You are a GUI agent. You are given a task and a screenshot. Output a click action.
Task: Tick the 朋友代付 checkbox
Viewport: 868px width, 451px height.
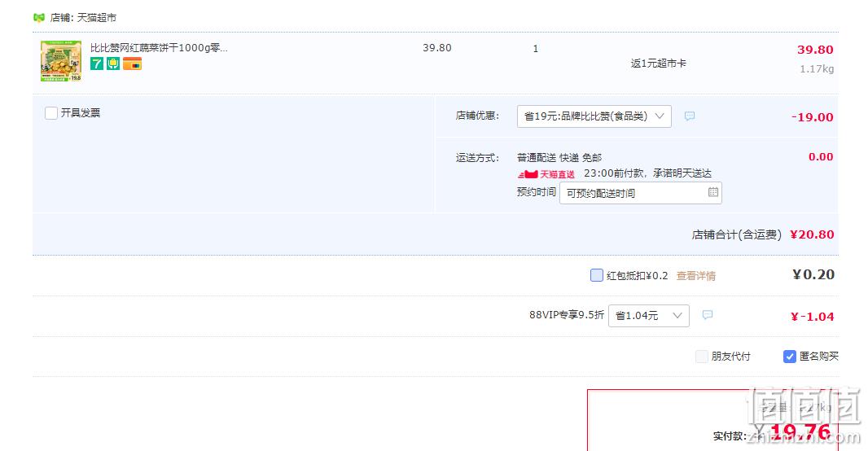pyautogui.click(x=701, y=357)
